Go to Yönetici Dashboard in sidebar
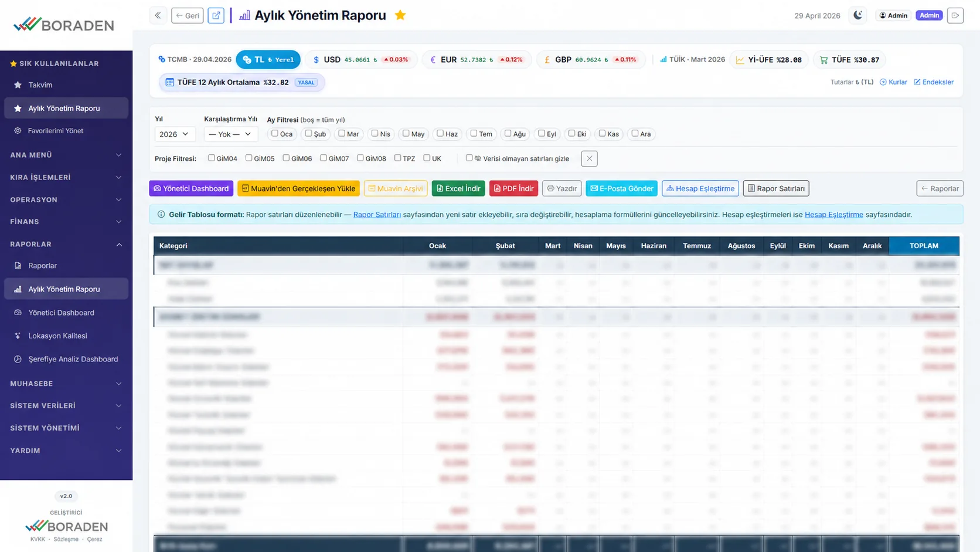The width and height of the screenshot is (980, 552). tap(66, 313)
